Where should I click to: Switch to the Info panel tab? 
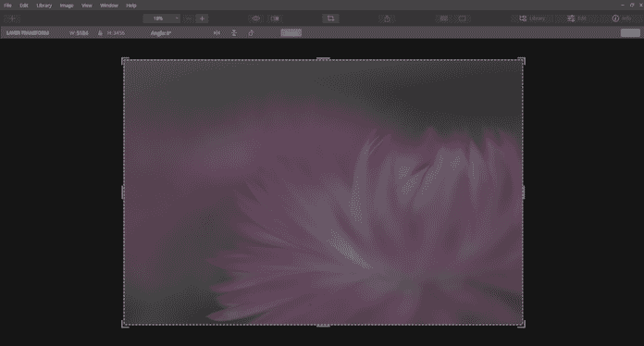coord(622,19)
